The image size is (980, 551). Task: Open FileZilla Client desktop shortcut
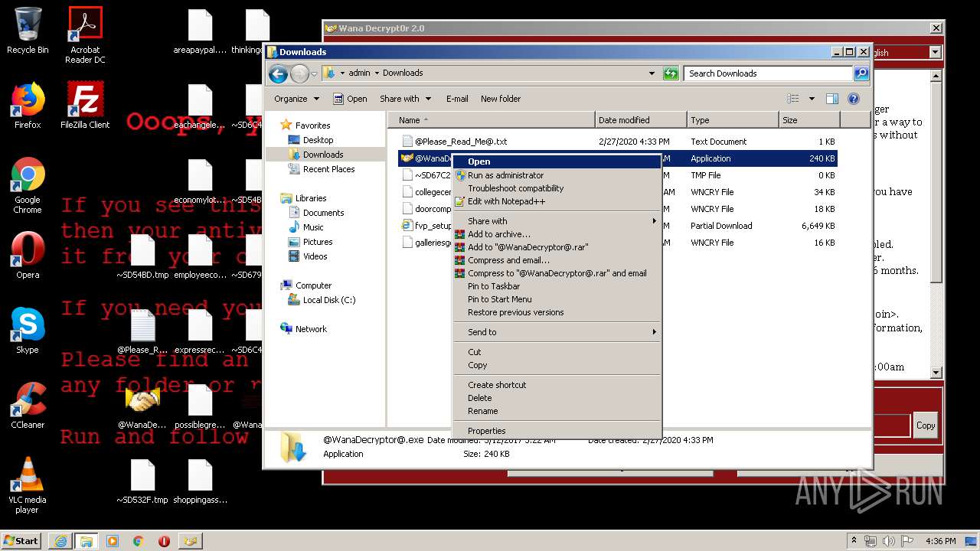[85, 105]
